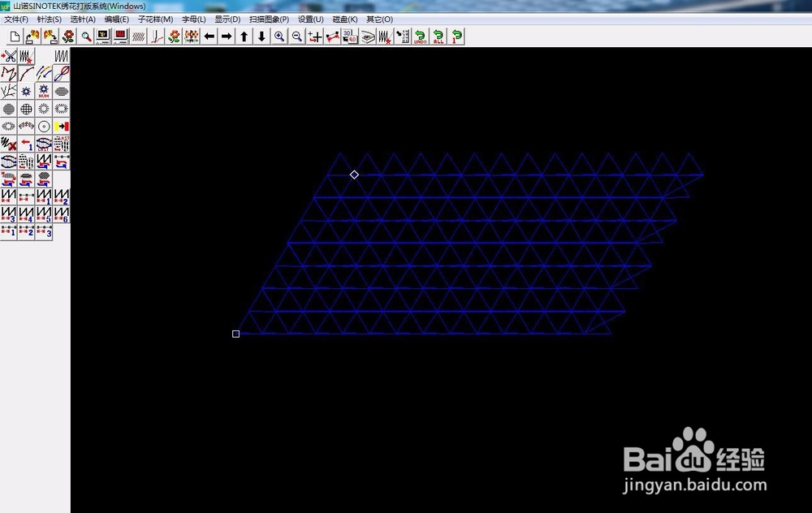The width and height of the screenshot is (812, 513).
Task: Click the single red flower icon
Action: point(68,37)
